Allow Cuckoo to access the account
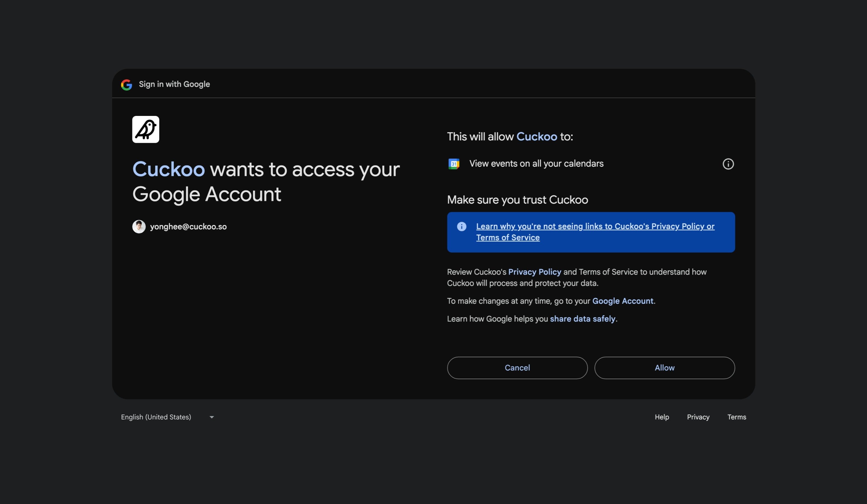Viewport: 867px width, 504px height. [664, 368]
